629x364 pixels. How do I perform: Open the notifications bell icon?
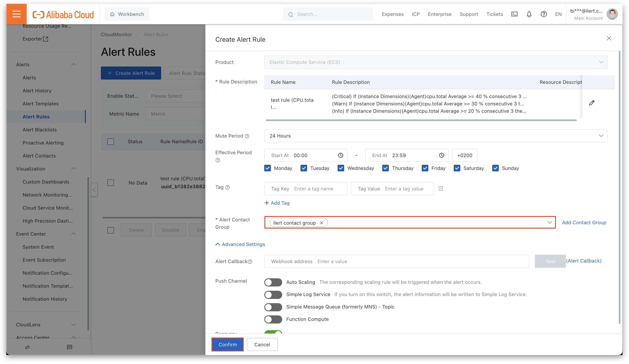529,14
